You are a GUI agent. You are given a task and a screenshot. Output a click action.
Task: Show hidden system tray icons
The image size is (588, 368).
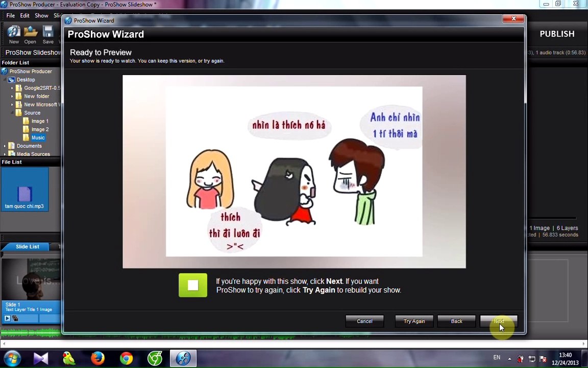pyautogui.click(x=509, y=359)
